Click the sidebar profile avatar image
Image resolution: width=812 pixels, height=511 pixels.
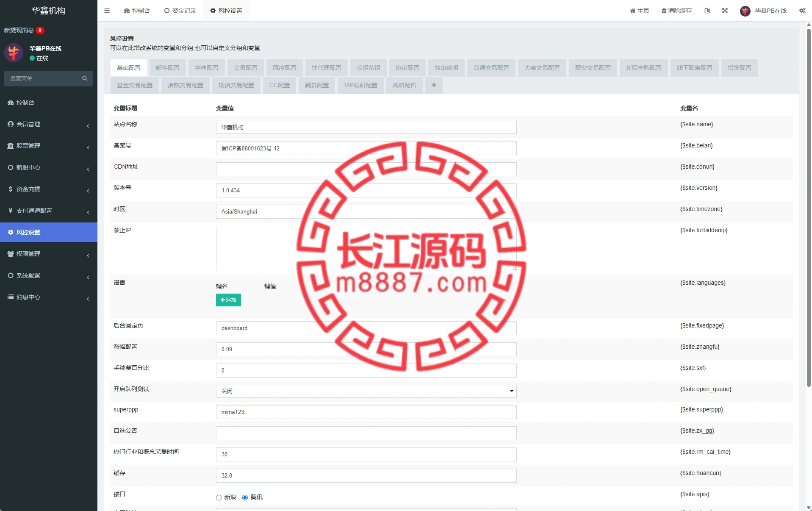click(14, 53)
